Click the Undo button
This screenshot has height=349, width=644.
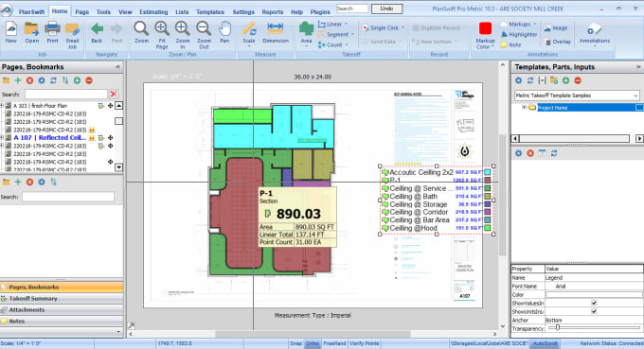pos(386,9)
